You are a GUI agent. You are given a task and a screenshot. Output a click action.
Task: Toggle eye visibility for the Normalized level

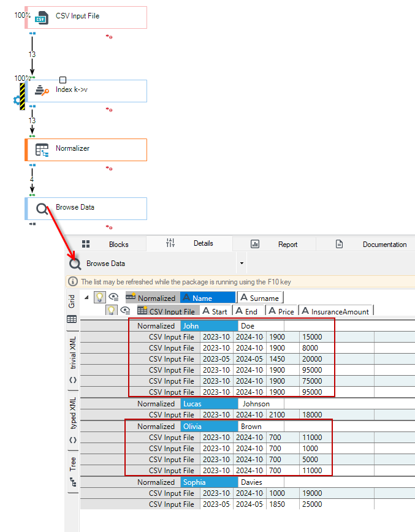point(113,297)
